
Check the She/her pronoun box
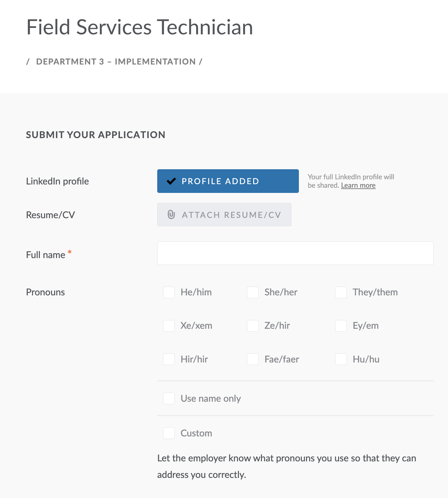click(253, 292)
